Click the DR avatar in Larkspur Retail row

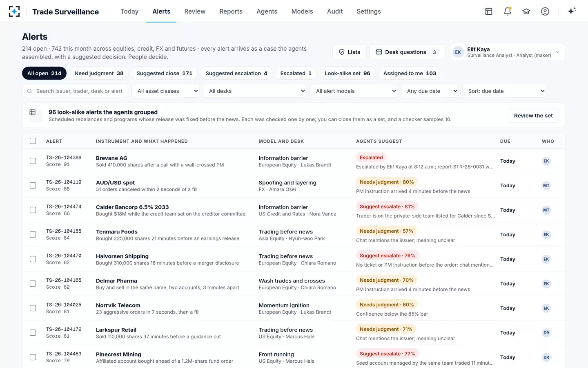[x=546, y=333]
